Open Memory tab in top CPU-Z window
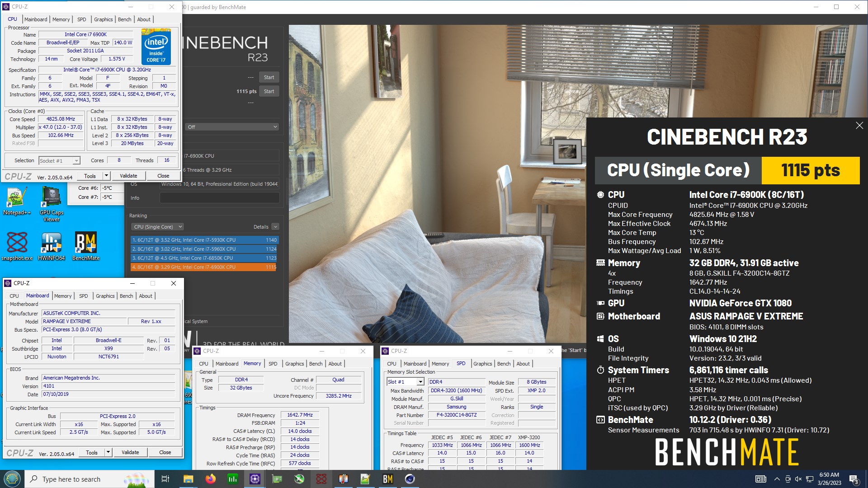This screenshot has height=488, width=868. tap(61, 19)
